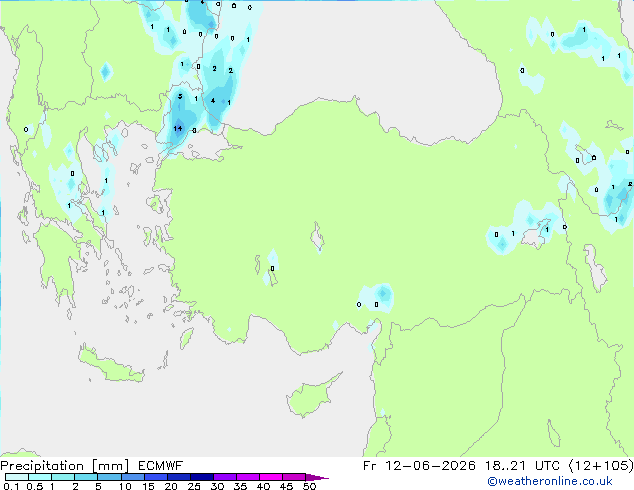Screen dimensions: 634x490
Task: Select the 5–10 mm legend color swatch
Action: (x=109, y=477)
